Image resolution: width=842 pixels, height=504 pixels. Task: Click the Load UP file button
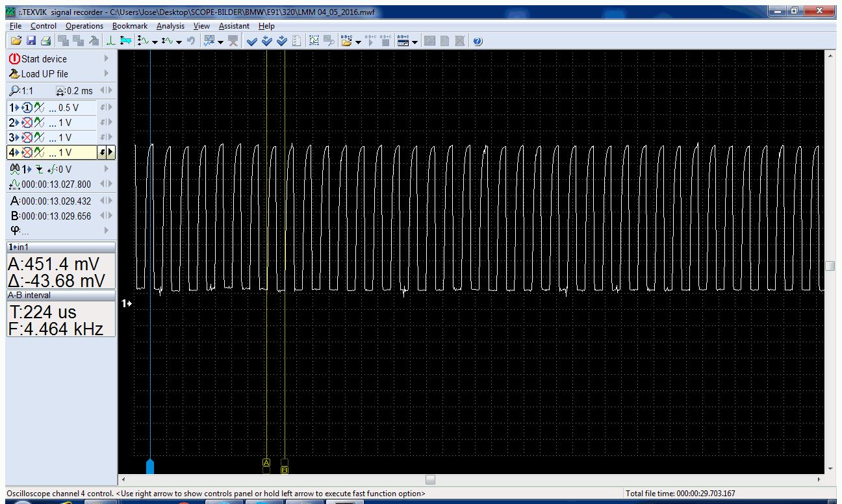tap(44, 73)
